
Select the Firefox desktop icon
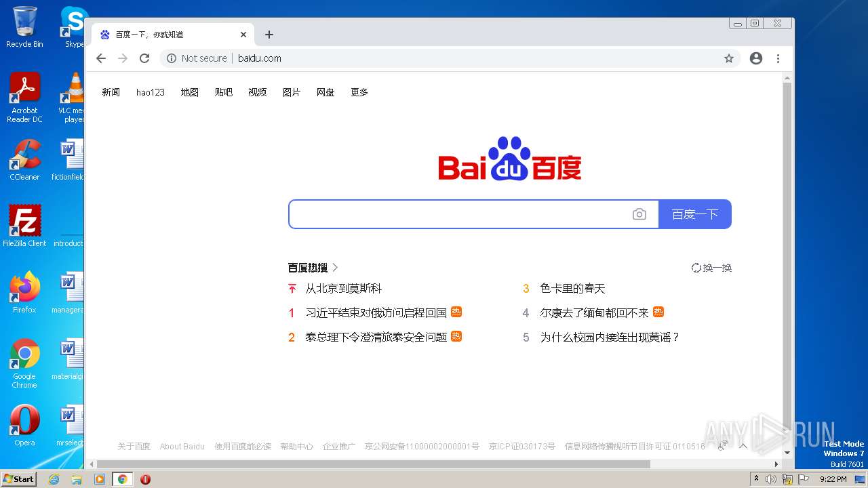coord(24,292)
